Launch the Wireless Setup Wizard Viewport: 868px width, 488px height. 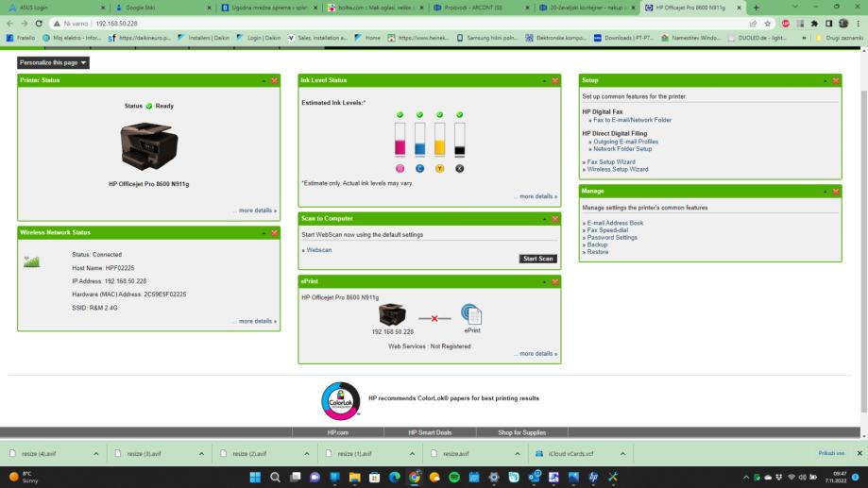617,169
